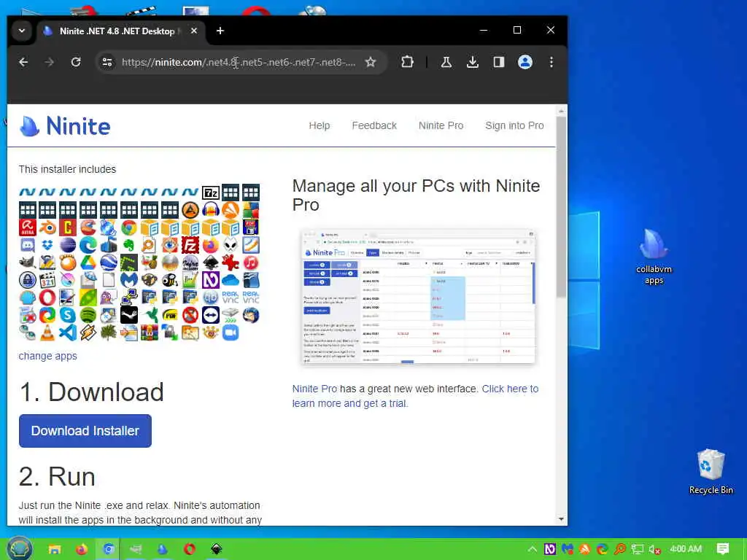747x560 pixels.
Task: Open the tab search dropdown chevron
Action: pyautogui.click(x=22, y=31)
